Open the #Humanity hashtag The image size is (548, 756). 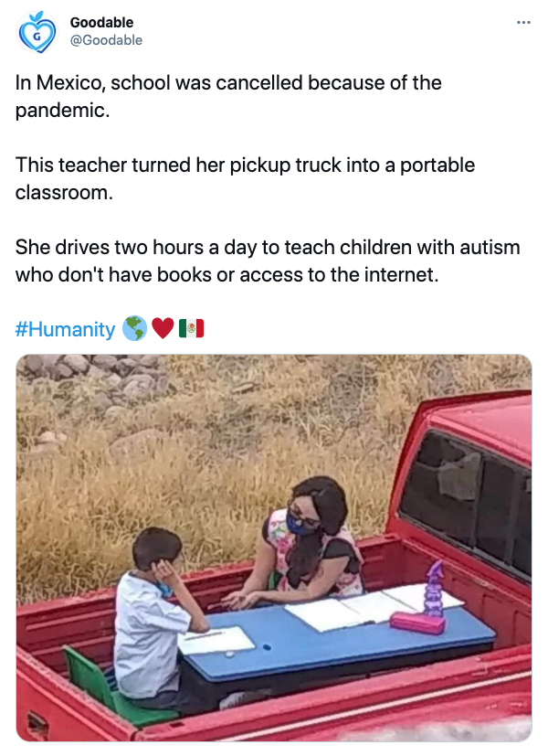point(65,329)
